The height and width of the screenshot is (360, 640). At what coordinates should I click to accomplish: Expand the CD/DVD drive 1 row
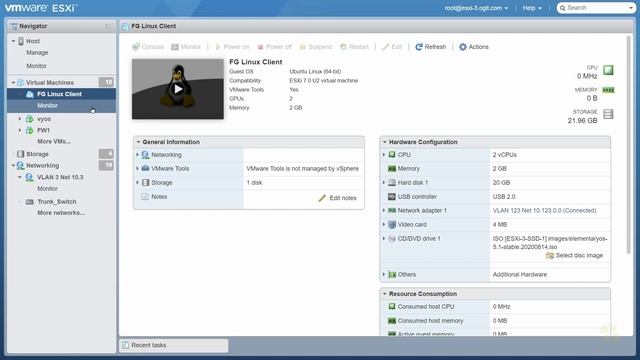(x=384, y=238)
